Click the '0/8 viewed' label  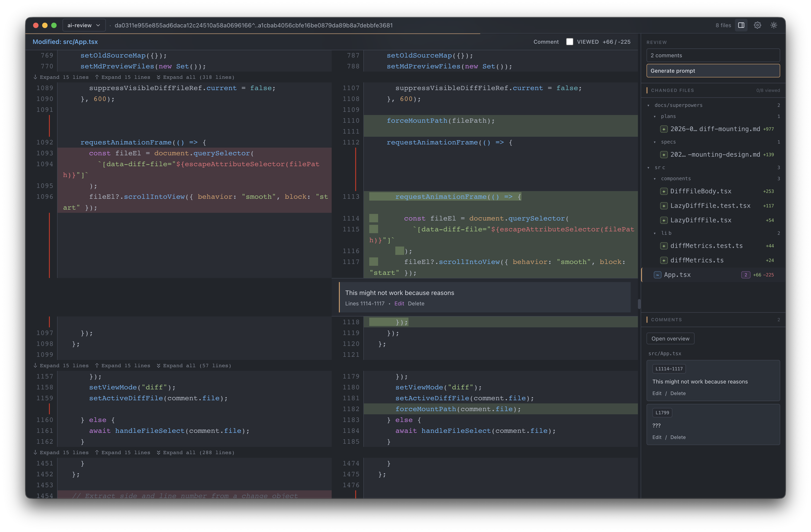768,91
